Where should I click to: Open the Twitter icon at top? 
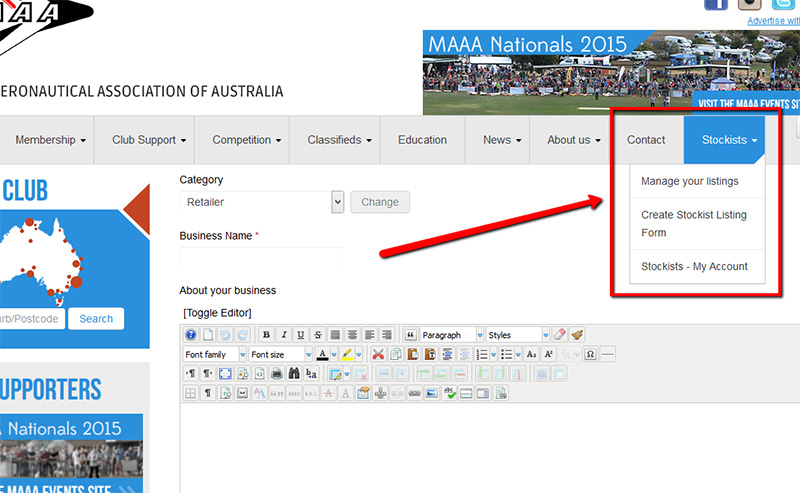[785, 4]
